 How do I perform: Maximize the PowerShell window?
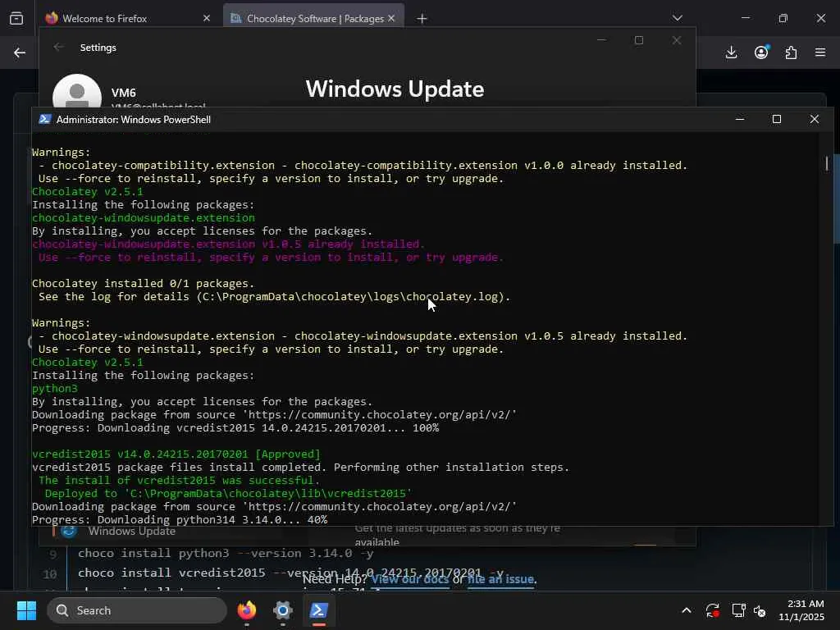coord(777,119)
